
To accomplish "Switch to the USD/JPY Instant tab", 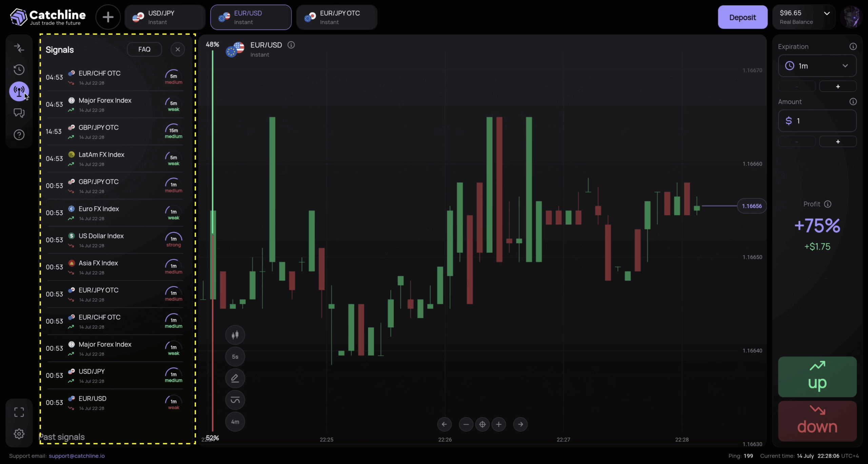I will click(165, 17).
